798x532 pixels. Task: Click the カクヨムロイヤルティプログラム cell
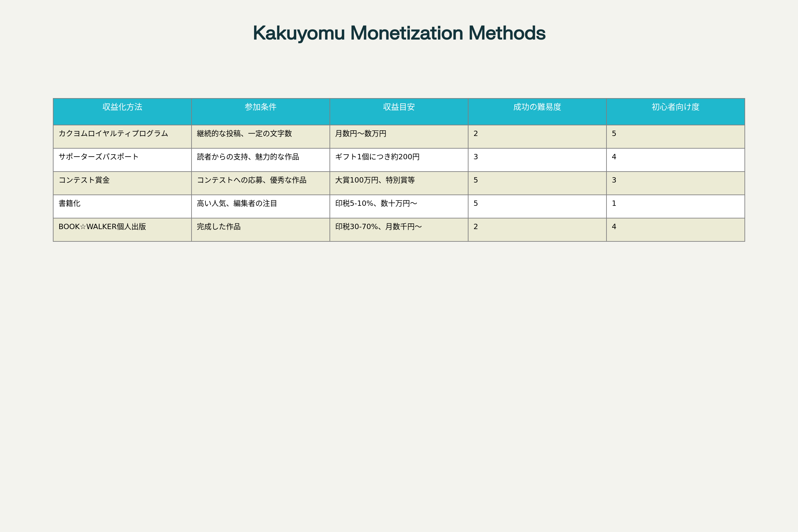122,137
